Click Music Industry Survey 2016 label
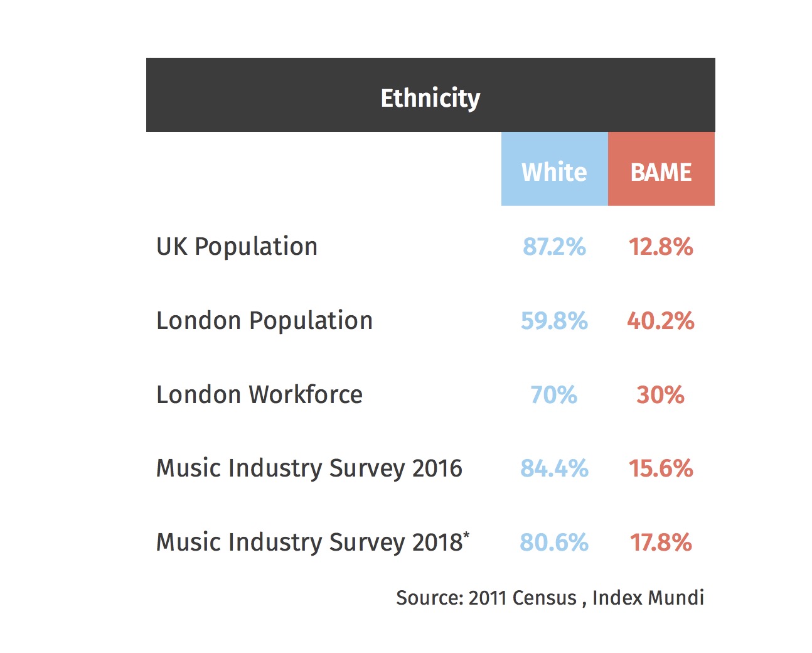The height and width of the screenshot is (653, 812). pos(309,468)
